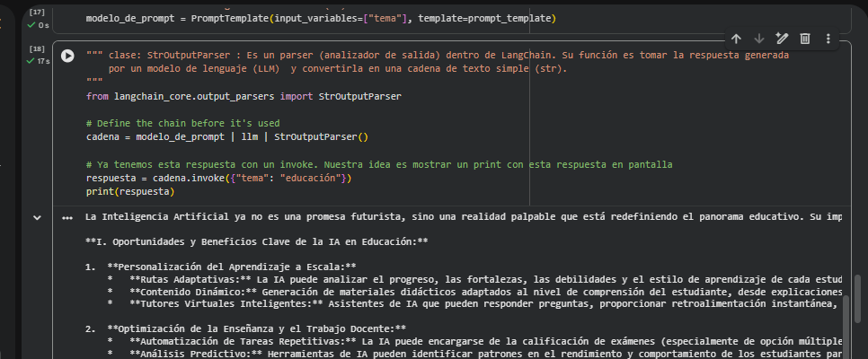
Task: Click the 'modelo_de_prompt = PromptTemplate' line in cell 17
Action: point(321,19)
